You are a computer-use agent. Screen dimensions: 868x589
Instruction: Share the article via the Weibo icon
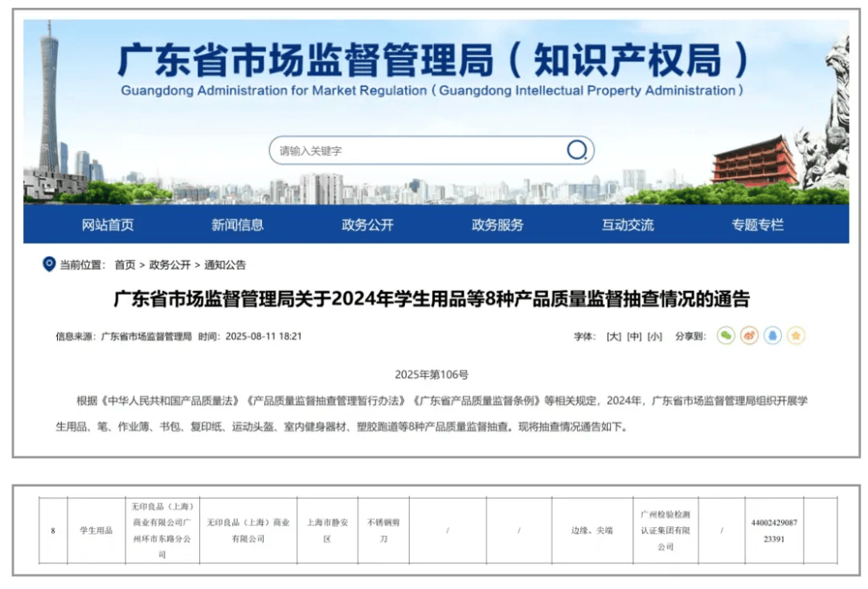[750, 336]
